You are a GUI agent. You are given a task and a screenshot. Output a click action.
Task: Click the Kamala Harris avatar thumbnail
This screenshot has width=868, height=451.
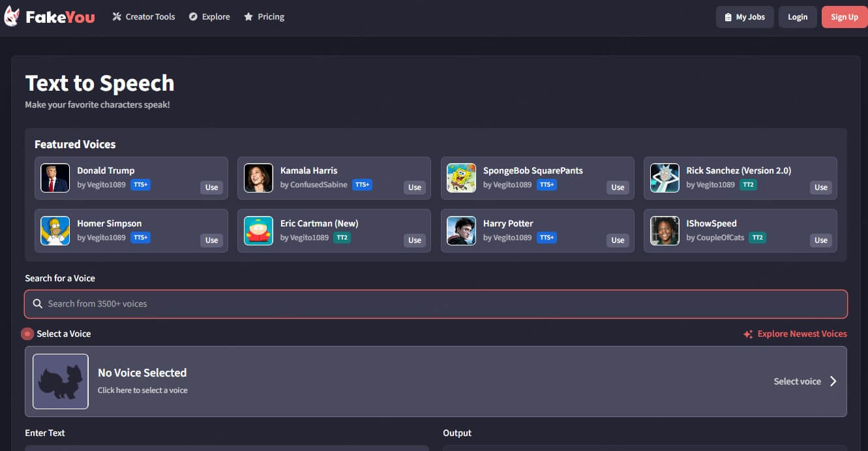(258, 178)
